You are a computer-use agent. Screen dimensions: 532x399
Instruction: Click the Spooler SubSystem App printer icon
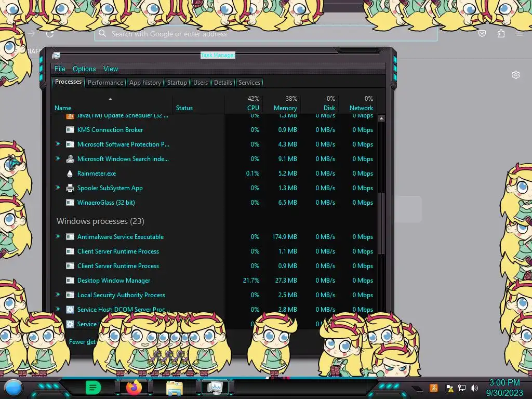pyautogui.click(x=70, y=188)
